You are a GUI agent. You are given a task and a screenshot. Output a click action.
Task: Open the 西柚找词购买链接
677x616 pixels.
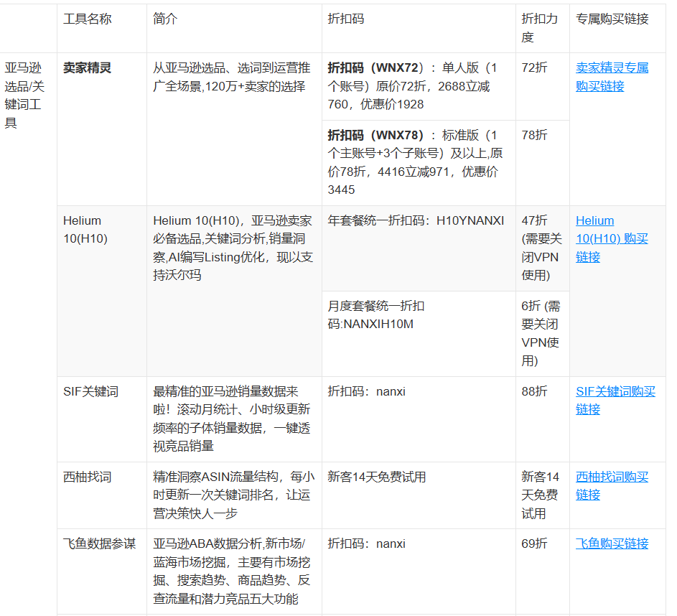(612, 485)
